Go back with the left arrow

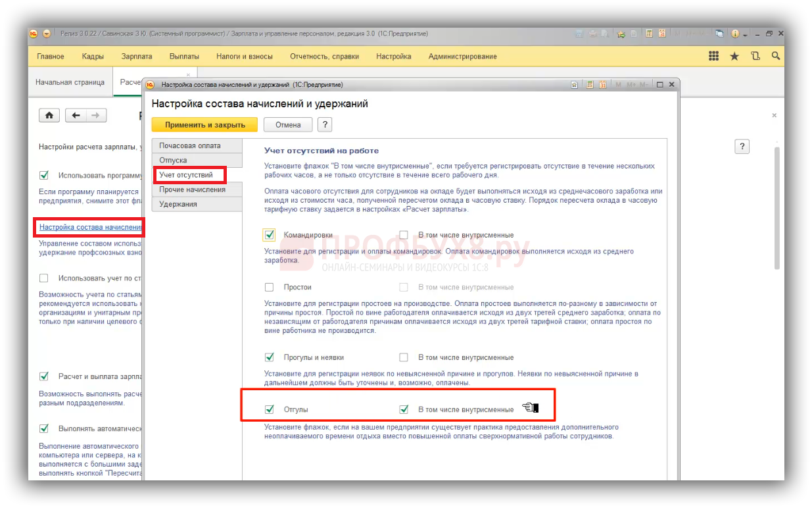pos(76,115)
